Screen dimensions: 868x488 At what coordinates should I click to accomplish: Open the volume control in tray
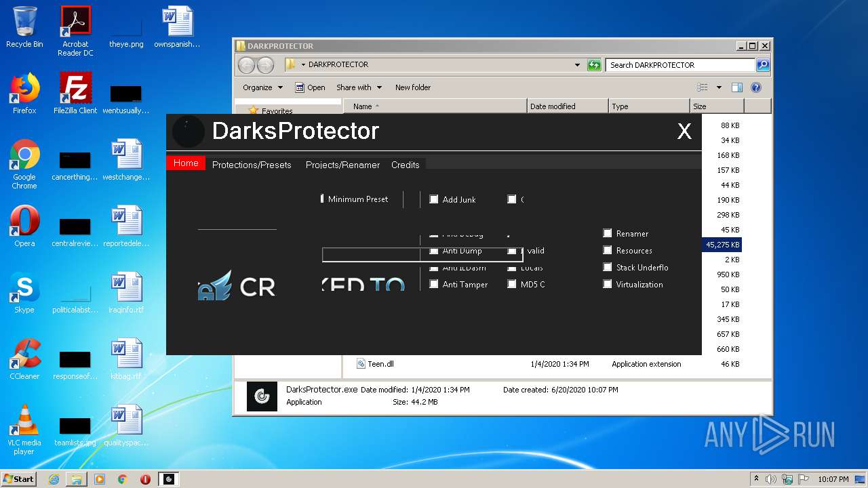(771, 479)
